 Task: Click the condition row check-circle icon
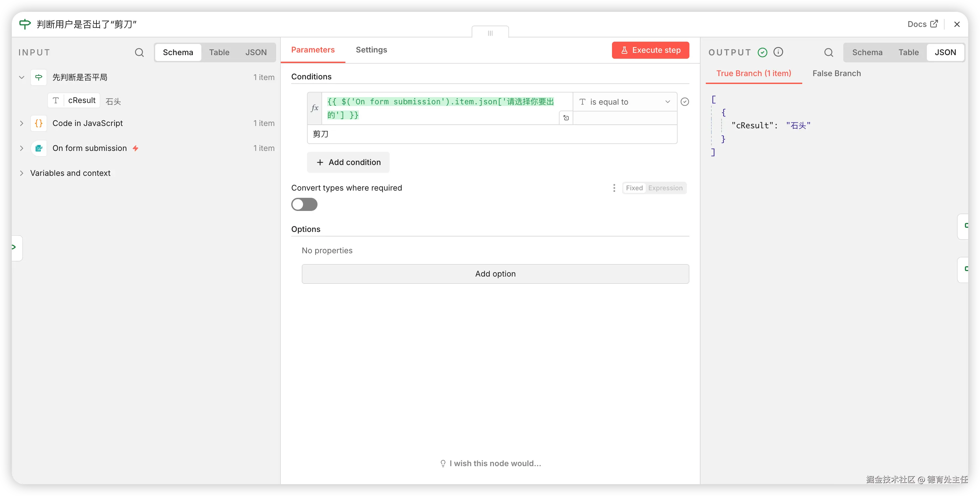coord(685,102)
